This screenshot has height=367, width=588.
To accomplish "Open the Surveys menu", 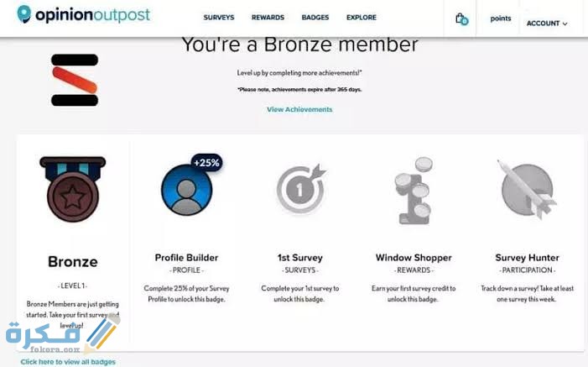I will (x=218, y=17).
